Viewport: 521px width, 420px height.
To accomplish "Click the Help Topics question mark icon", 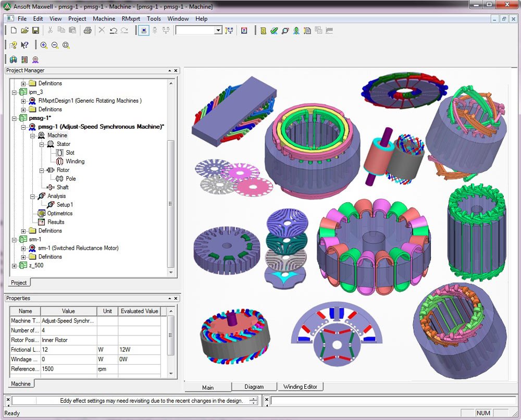I will pyautogui.click(x=14, y=45).
